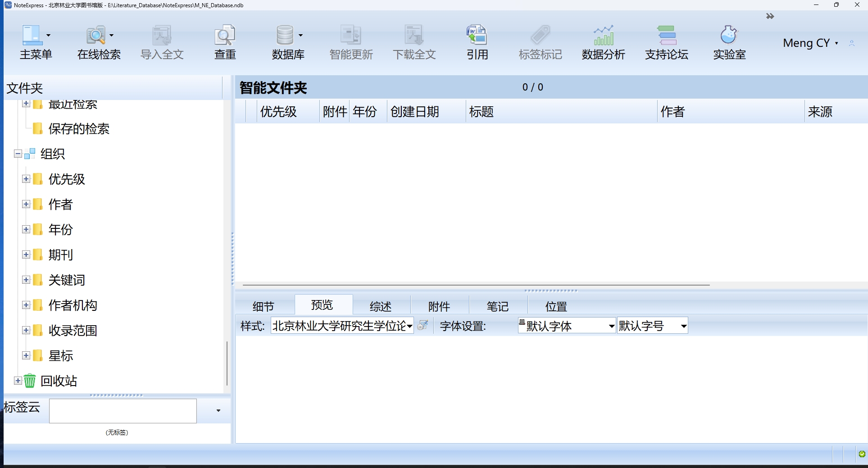The image size is (868, 468).
Task: Switch to the 笔记 tab
Action: 498,306
